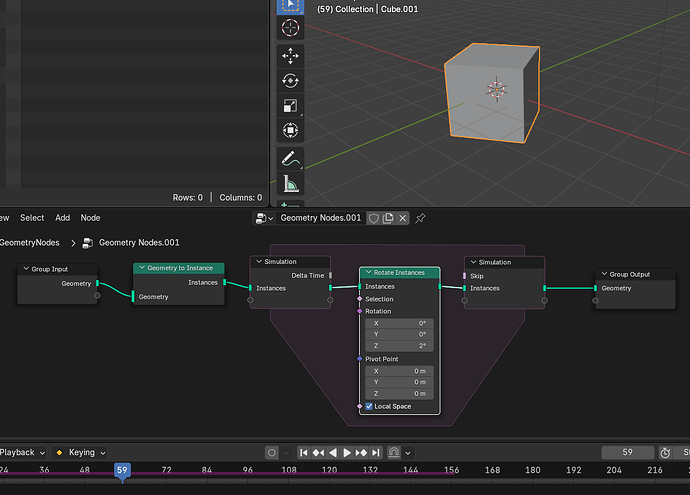Open the Playback dropdown
Viewport: 690px width, 495px height.
(x=22, y=453)
